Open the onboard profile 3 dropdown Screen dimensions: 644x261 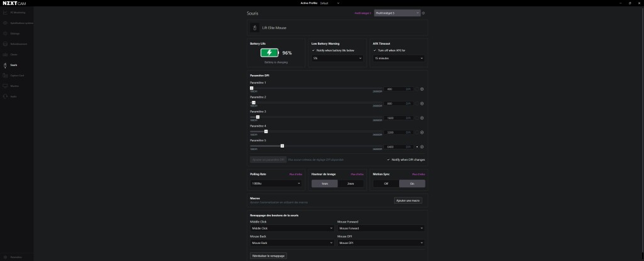[397, 13]
